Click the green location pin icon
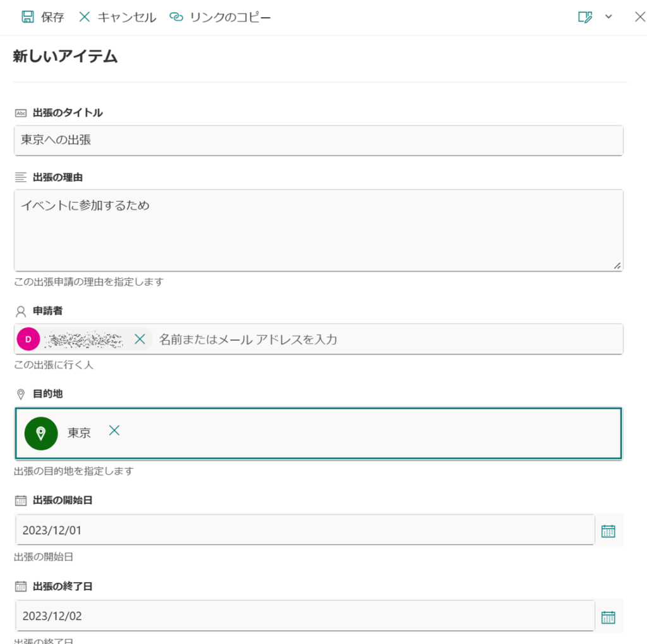Image resolution: width=647 pixels, height=644 pixels. click(x=41, y=434)
